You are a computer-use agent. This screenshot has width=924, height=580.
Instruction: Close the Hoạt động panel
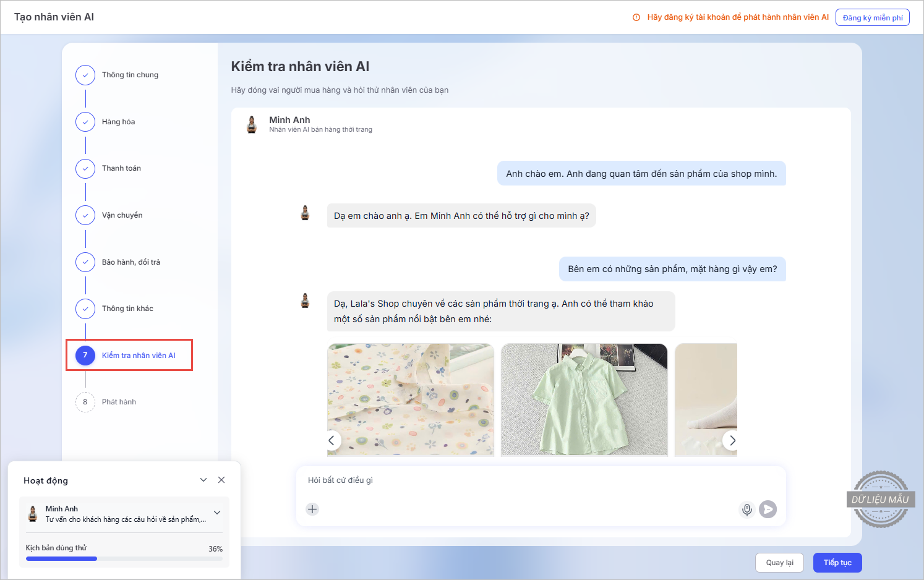tap(221, 480)
